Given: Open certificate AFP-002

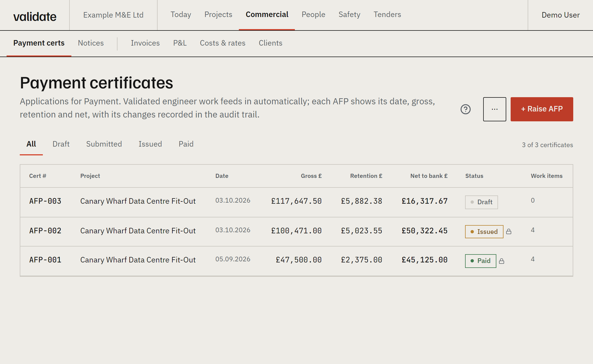Looking at the screenshot, I should pos(45,231).
